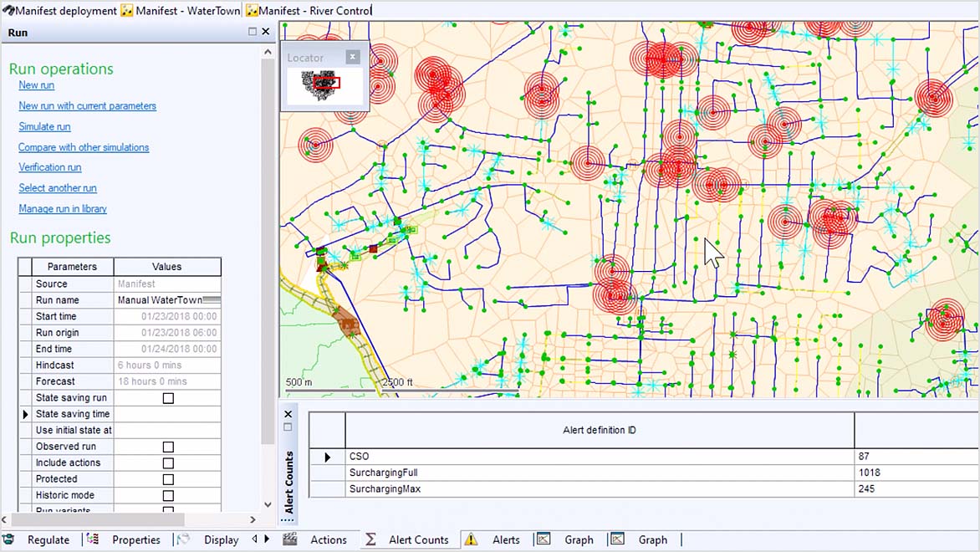Click the Manifest - WaterTown tab icon
This screenshot has width=980, height=552.
pyautogui.click(x=126, y=11)
